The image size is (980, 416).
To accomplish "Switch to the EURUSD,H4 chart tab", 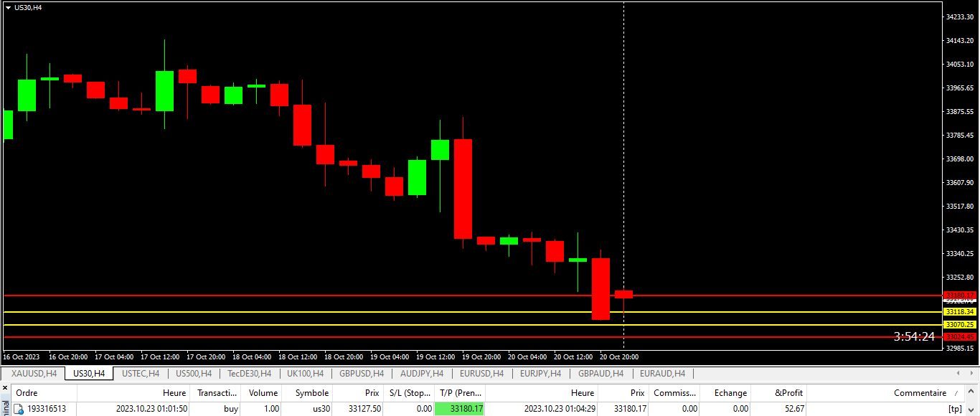I will (x=482, y=374).
